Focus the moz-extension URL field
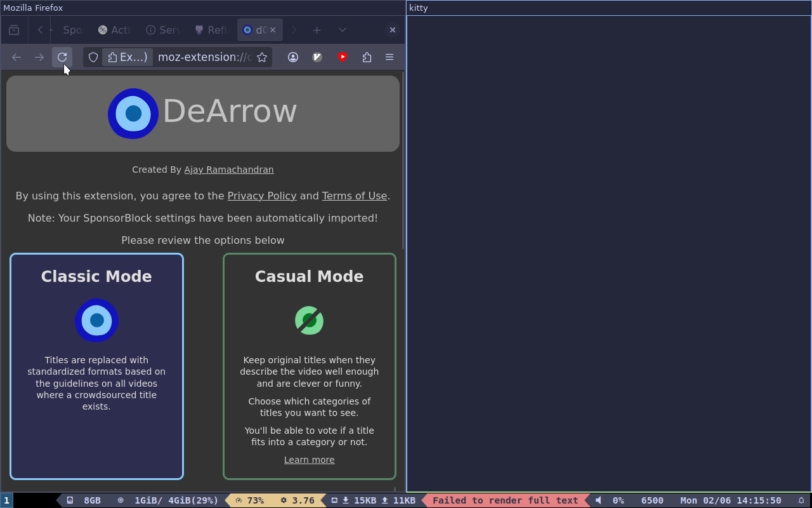The height and width of the screenshot is (508, 812). coord(204,57)
